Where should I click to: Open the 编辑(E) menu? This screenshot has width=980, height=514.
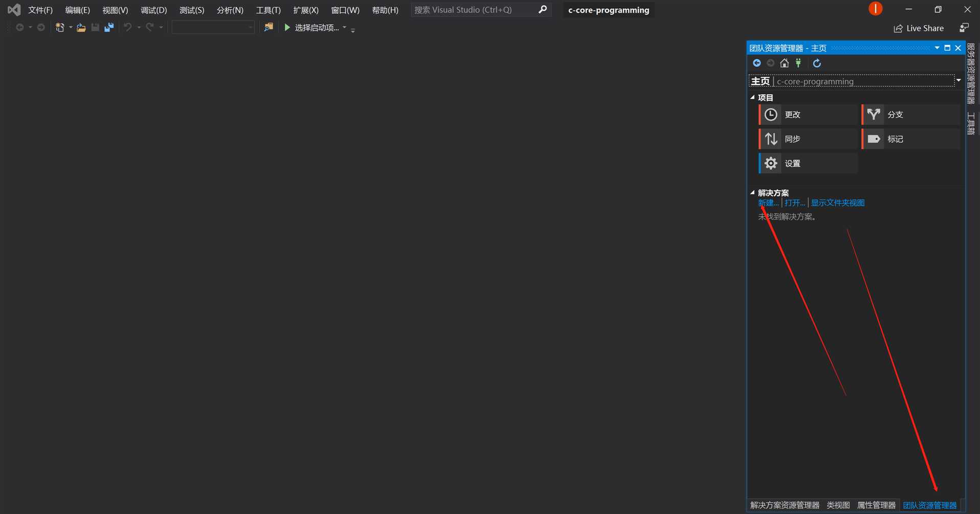[77, 10]
